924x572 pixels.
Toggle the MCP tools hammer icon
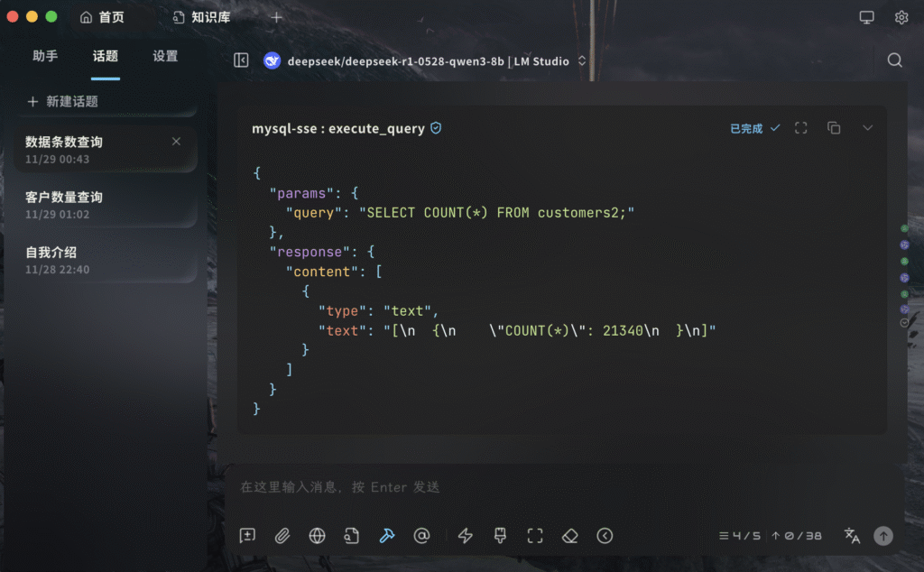pyautogui.click(x=387, y=536)
